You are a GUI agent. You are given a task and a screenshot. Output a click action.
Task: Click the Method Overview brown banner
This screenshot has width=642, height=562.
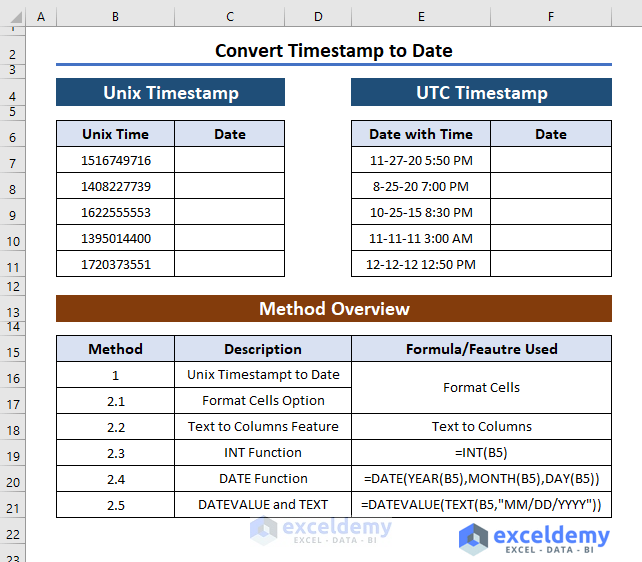coord(334,309)
